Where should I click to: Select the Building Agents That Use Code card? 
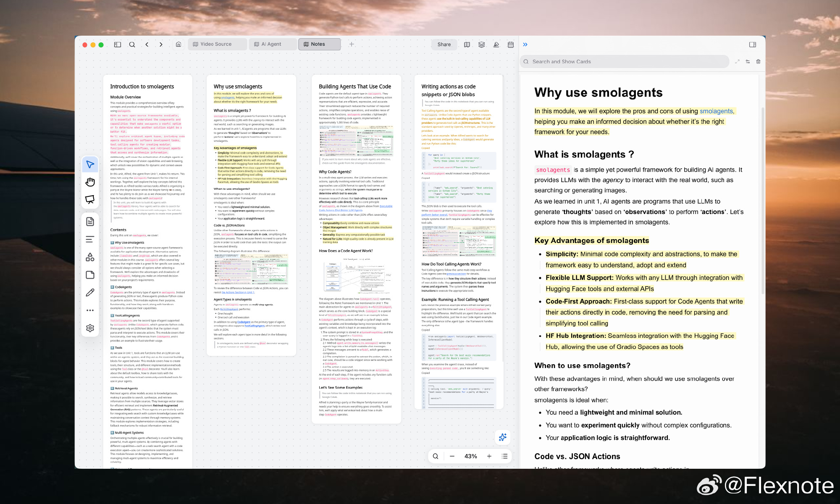356,249
